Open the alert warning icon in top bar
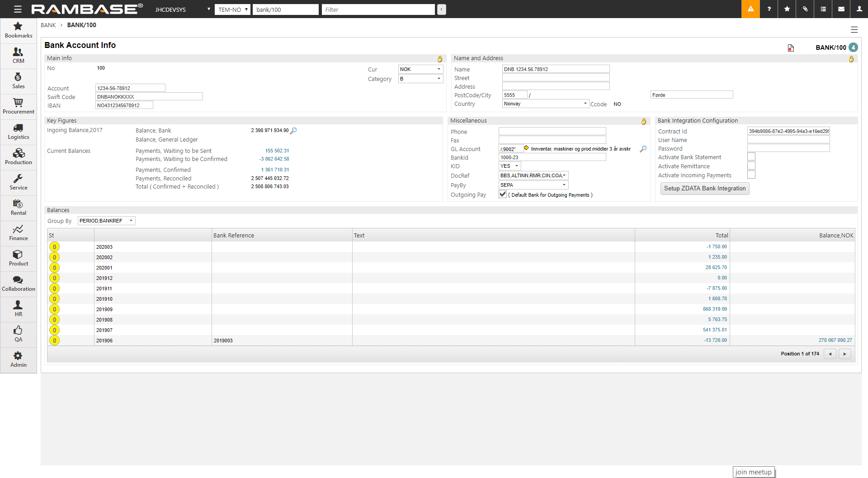 click(750, 9)
